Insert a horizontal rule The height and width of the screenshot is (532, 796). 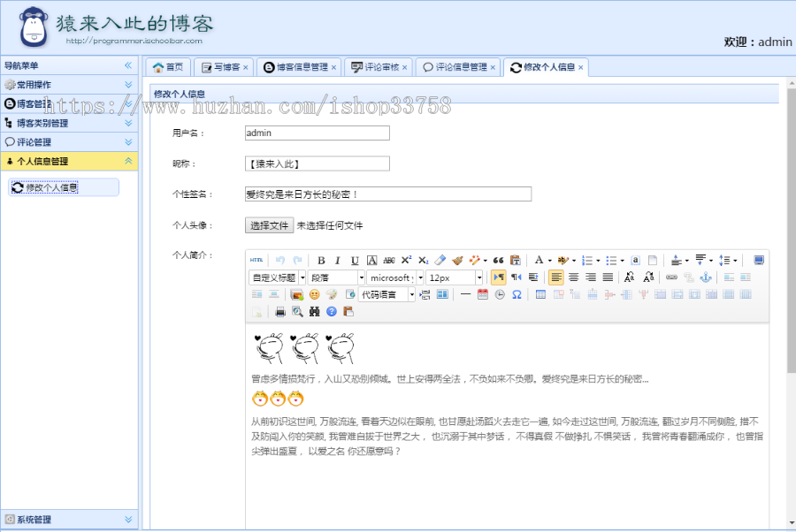(464, 293)
